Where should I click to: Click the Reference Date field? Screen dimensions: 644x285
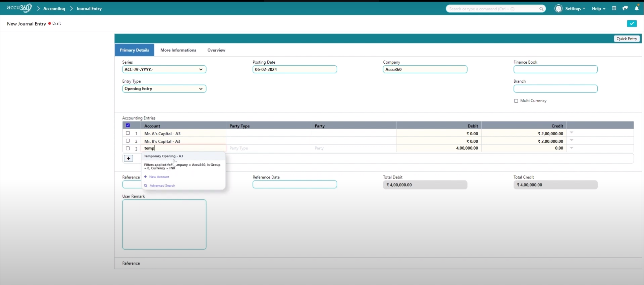tap(294, 185)
